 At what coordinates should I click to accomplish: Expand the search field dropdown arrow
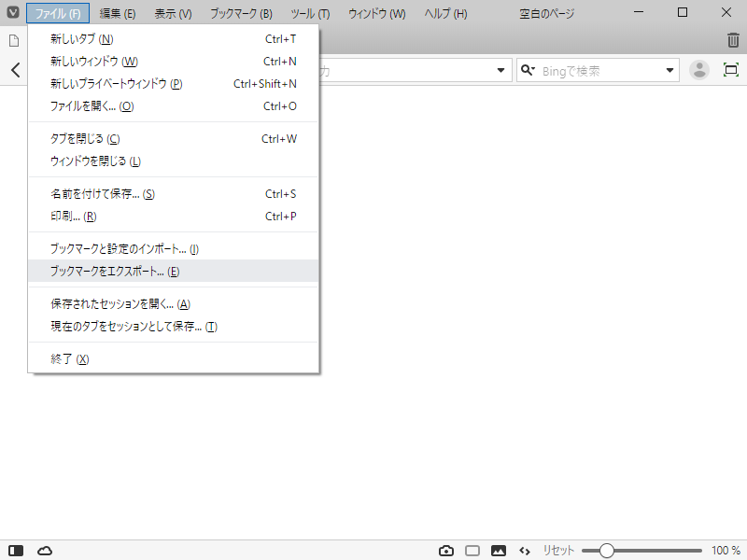tap(669, 71)
